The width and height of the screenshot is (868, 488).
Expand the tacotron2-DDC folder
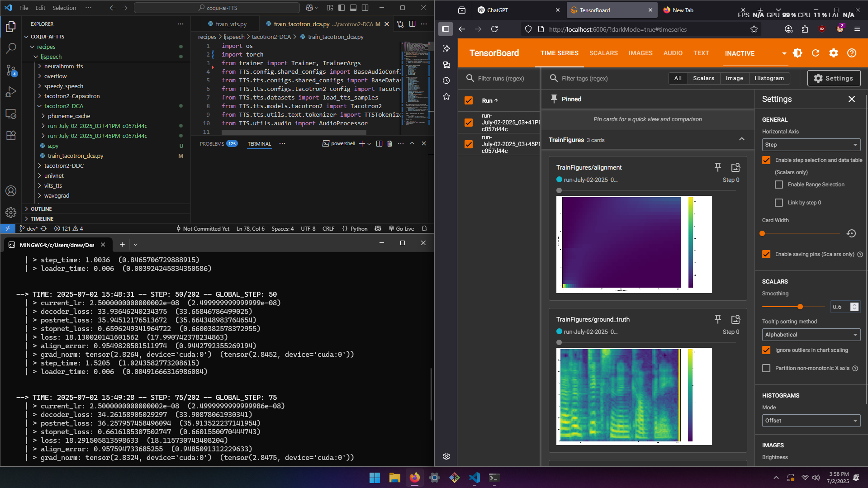pyautogui.click(x=64, y=166)
